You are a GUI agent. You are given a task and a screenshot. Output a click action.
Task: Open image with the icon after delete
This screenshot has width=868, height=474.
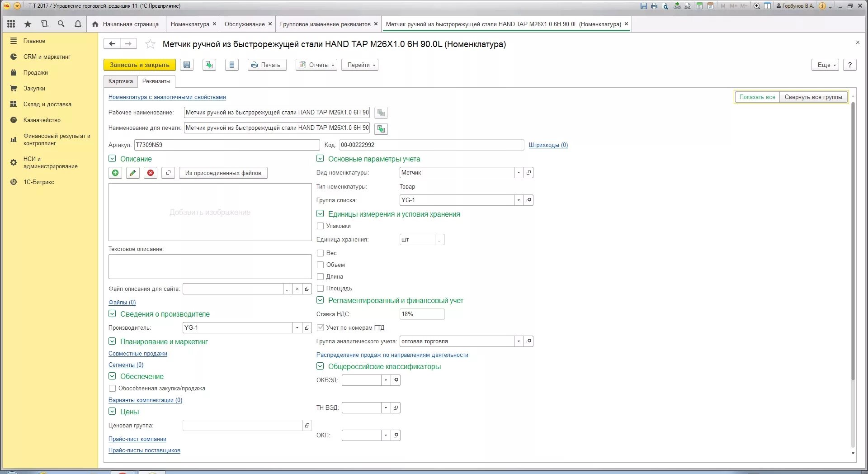tap(168, 173)
